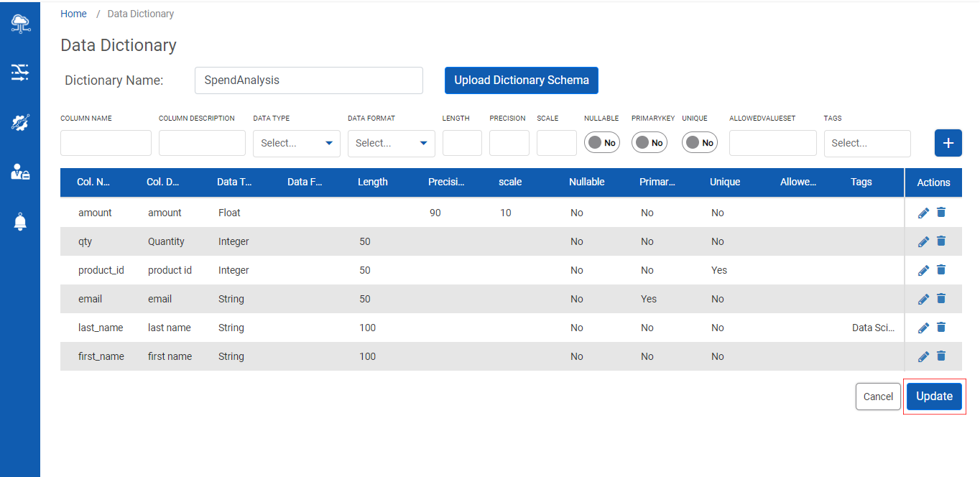Open the Data Type dropdown
Screen dimensions: 980x477
tap(297, 143)
